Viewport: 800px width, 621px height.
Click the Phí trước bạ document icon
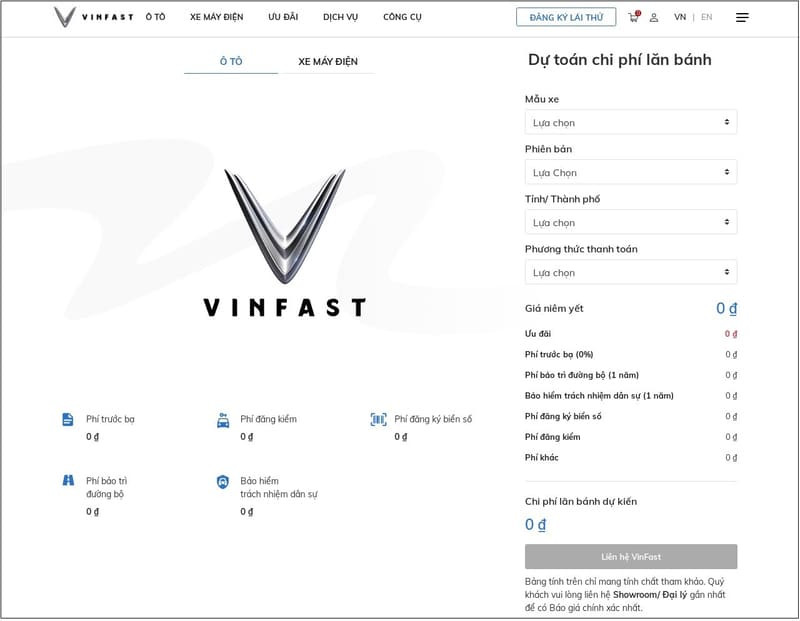click(68, 419)
